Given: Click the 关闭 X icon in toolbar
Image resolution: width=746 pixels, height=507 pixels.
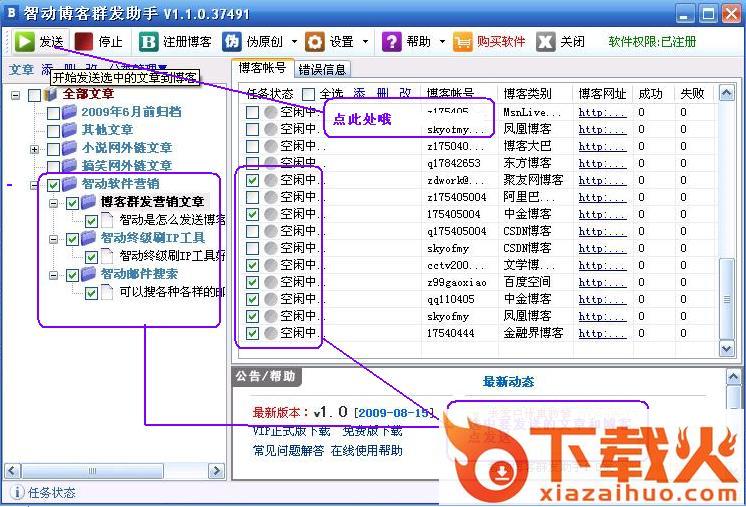Looking at the screenshot, I should coord(546,42).
